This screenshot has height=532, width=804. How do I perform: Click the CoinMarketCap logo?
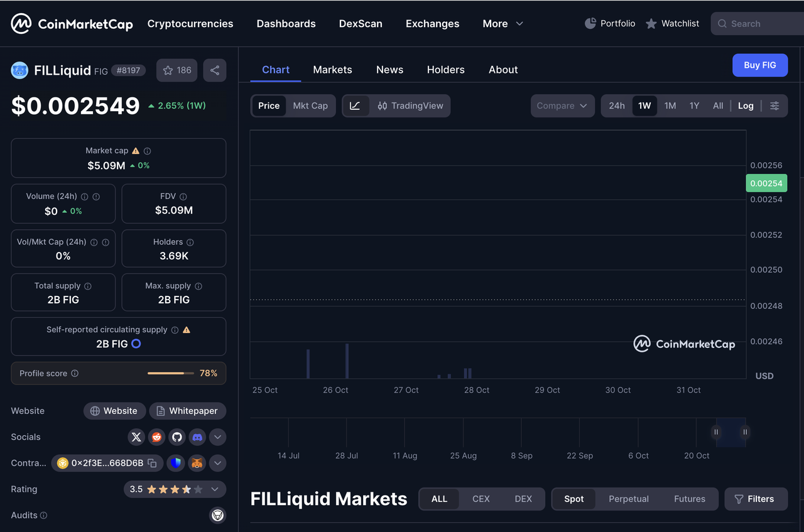[72, 24]
